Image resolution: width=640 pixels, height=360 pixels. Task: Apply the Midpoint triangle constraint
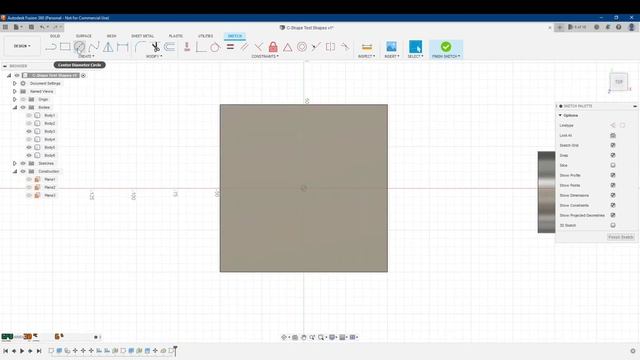click(287, 47)
